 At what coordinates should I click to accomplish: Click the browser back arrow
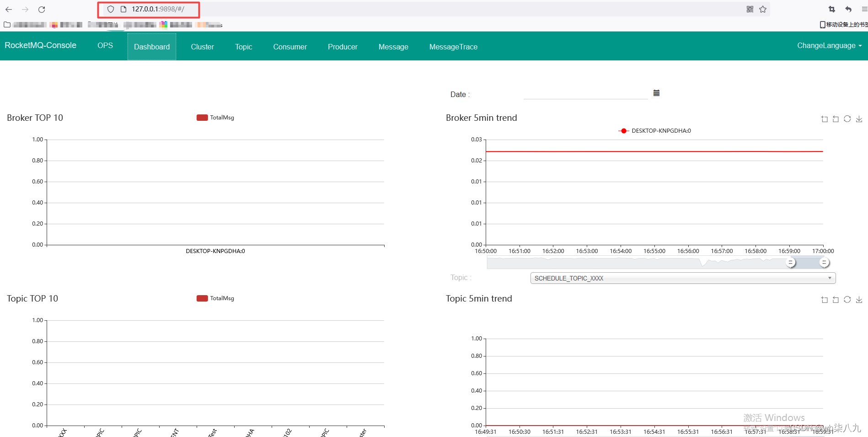coord(9,9)
